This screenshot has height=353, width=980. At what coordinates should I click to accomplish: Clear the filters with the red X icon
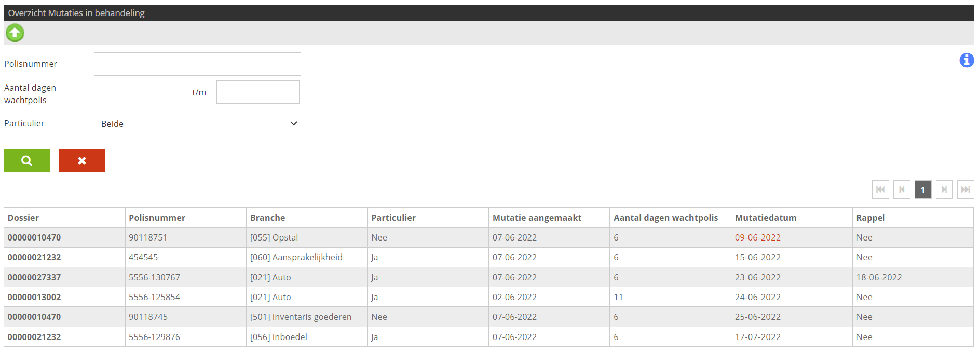point(81,160)
